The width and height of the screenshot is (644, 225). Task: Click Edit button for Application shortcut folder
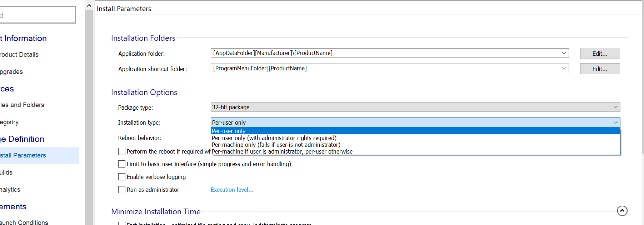[600, 69]
